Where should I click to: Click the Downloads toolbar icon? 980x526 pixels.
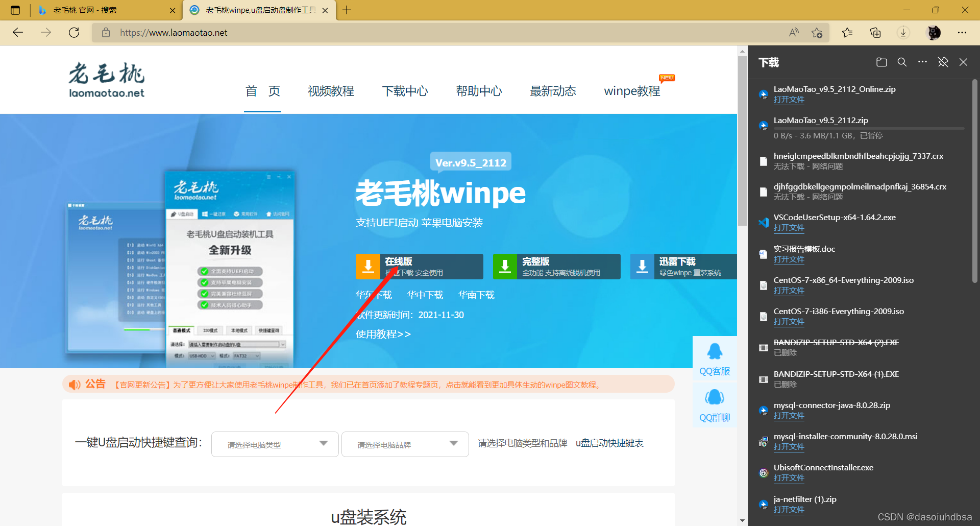903,33
